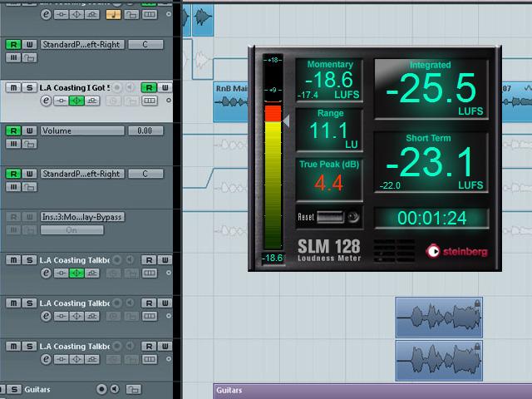532x399 pixels.
Task: Open the top StandardP...eft-Right parameter dropdown
Action: pyautogui.click(x=81, y=44)
